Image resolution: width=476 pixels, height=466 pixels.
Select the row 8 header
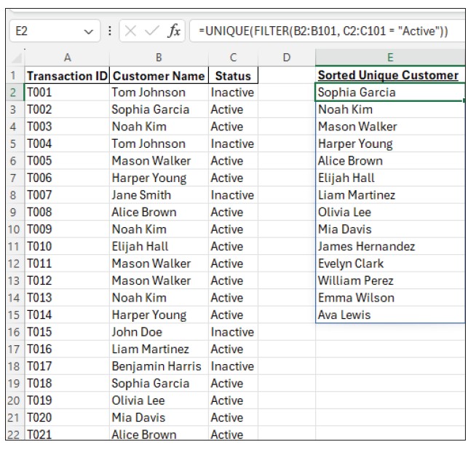(13, 195)
